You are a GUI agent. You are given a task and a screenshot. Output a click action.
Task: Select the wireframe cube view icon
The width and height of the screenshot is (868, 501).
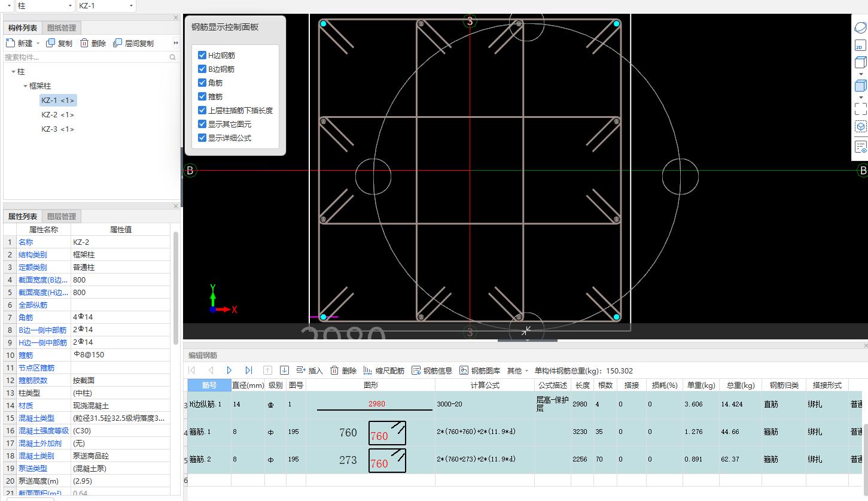(860, 63)
